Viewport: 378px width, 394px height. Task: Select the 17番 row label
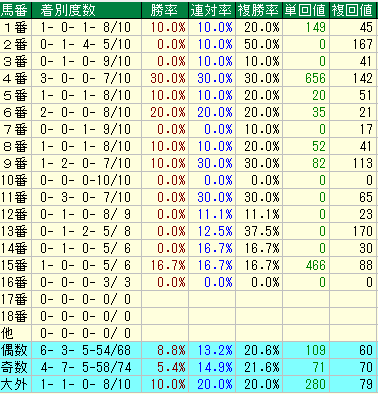coord(14,299)
